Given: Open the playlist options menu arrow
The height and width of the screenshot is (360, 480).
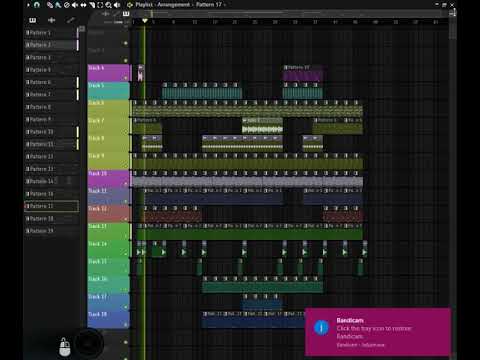Looking at the screenshot, I should (28, 5).
